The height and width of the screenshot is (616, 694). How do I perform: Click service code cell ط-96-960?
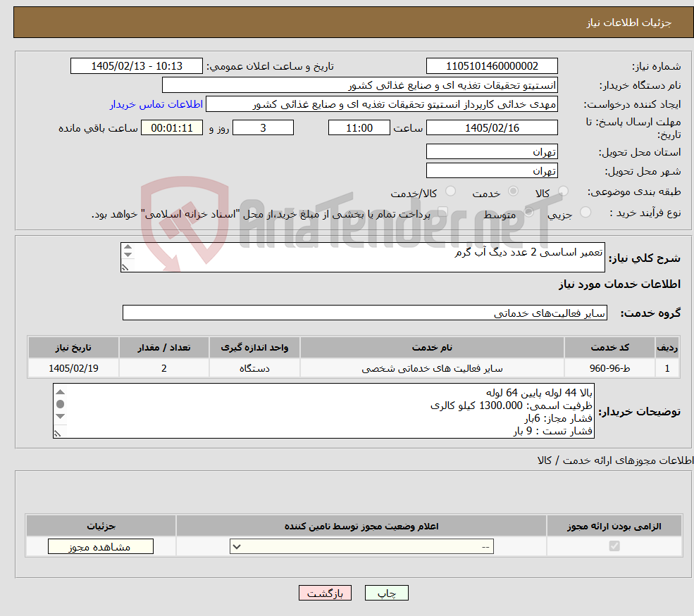coord(609,368)
